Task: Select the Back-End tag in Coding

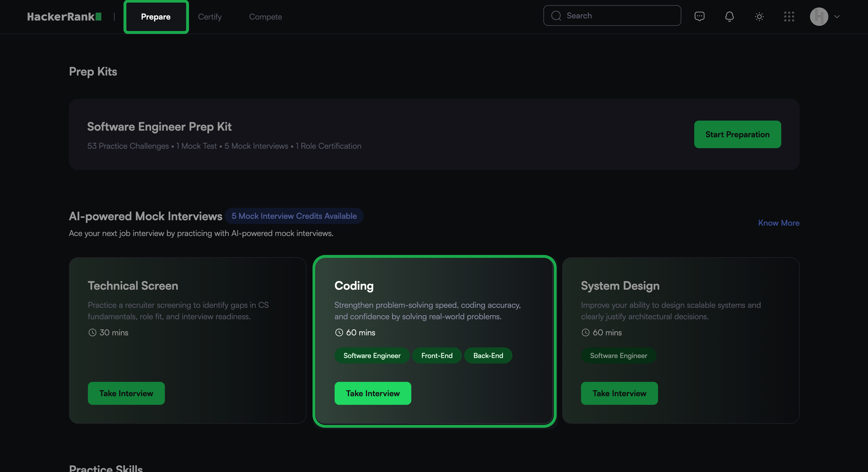Action: [x=488, y=355]
